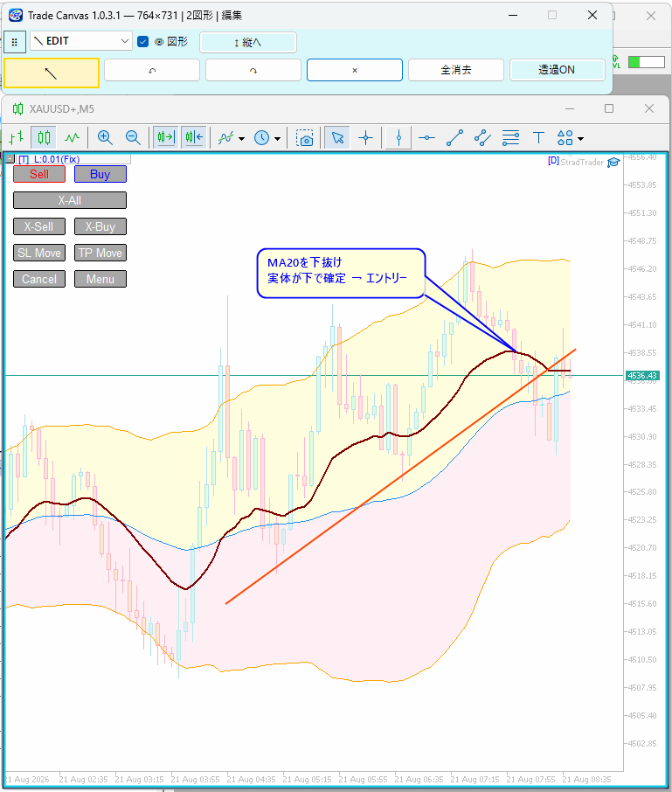Click the [T] toggle in panel header
The height and width of the screenshot is (792, 672).
[24, 159]
